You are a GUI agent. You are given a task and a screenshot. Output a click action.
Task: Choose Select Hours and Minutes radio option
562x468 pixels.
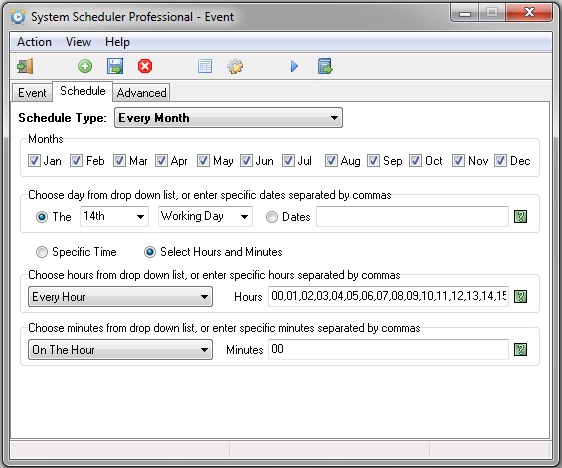[150, 252]
